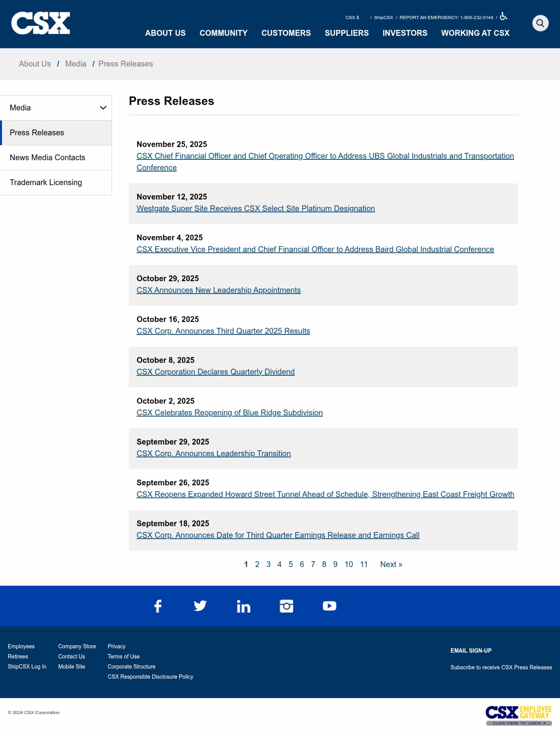
Task: Click the October 16, 2025 date text
Action: pos(168,319)
